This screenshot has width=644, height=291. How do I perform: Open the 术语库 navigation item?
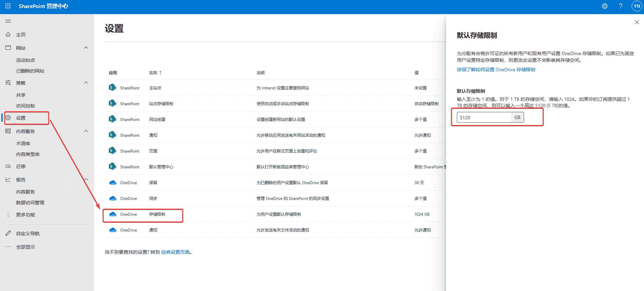[23, 143]
